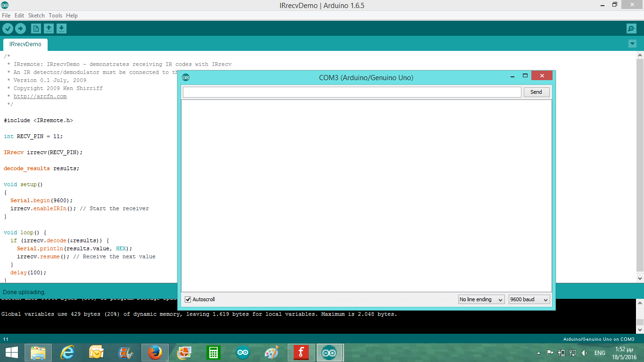Open the No line ending dropdown

(x=481, y=299)
